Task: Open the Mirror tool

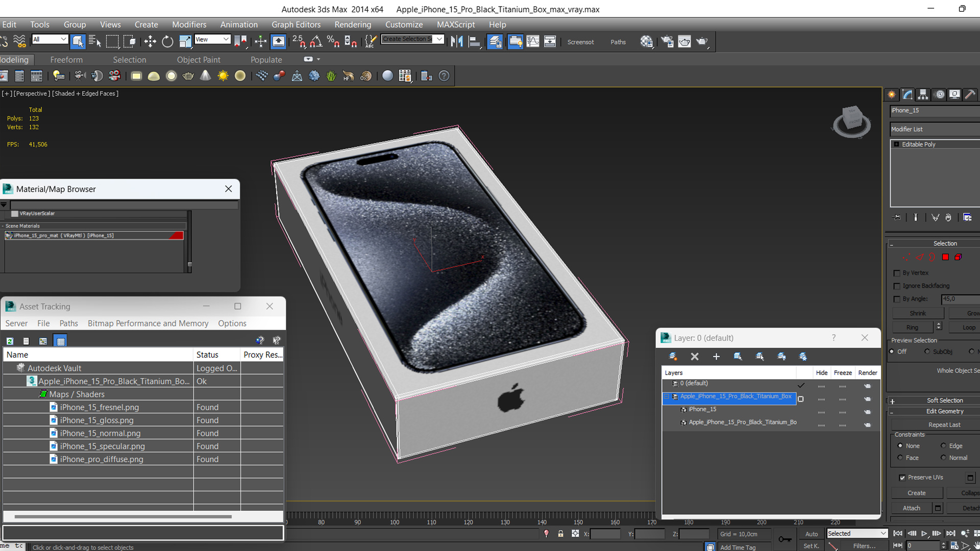Action: [x=457, y=41]
